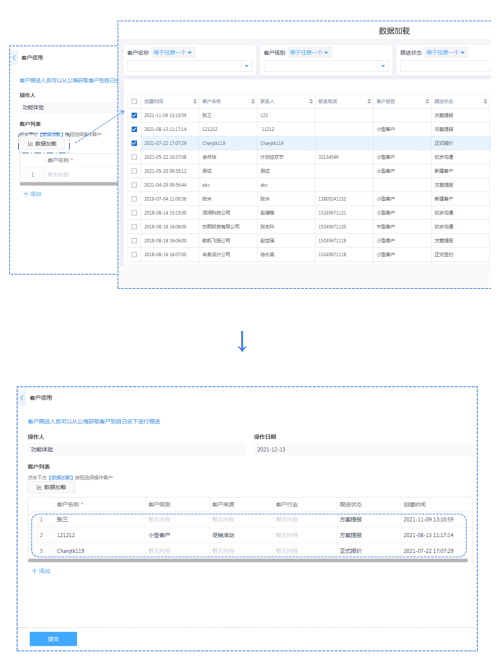
Task: Click sort arrows on the 创建时间 column
Action: click(195, 101)
